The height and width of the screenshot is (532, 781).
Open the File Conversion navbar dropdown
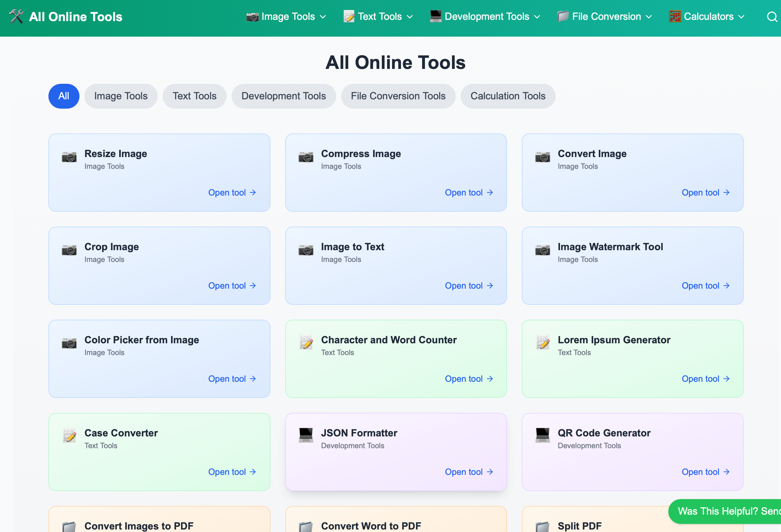click(605, 16)
